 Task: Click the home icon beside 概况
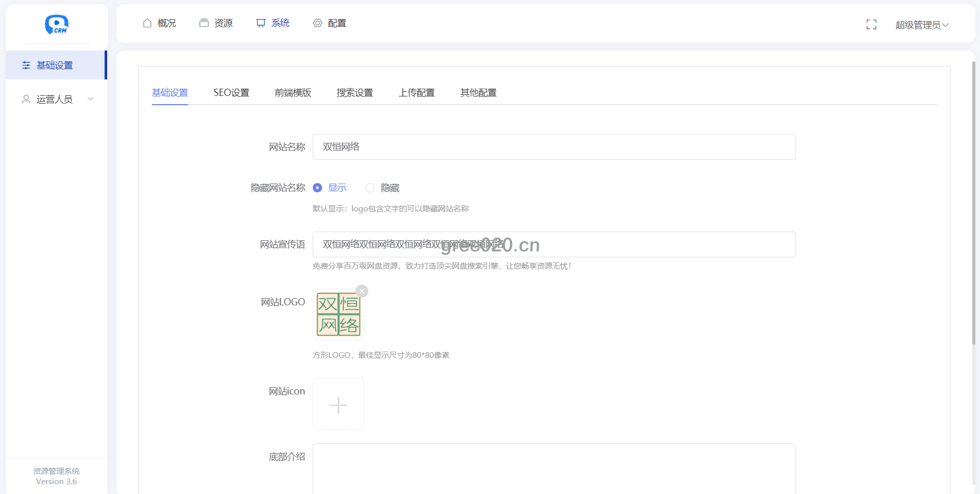(147, 23)
